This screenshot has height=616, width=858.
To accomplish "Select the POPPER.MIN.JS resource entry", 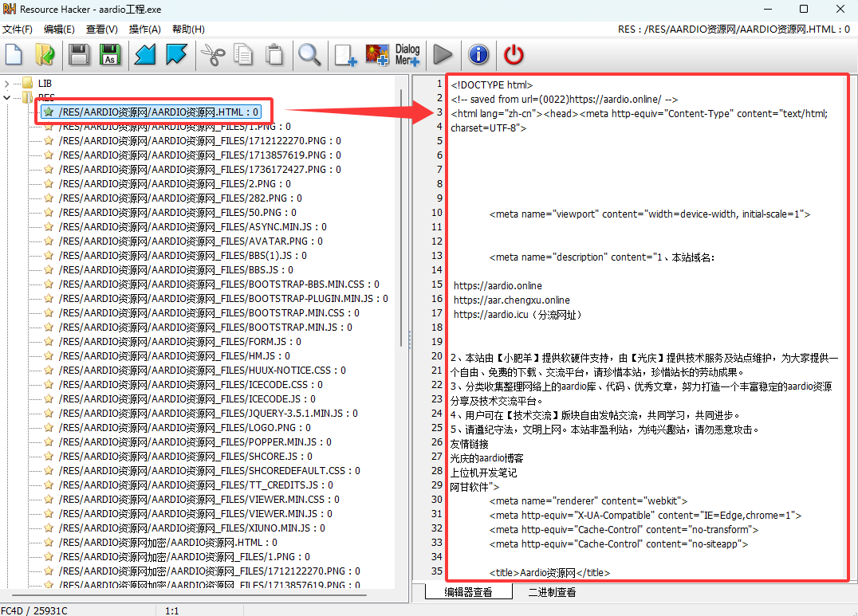I will [x=195, y=442].
